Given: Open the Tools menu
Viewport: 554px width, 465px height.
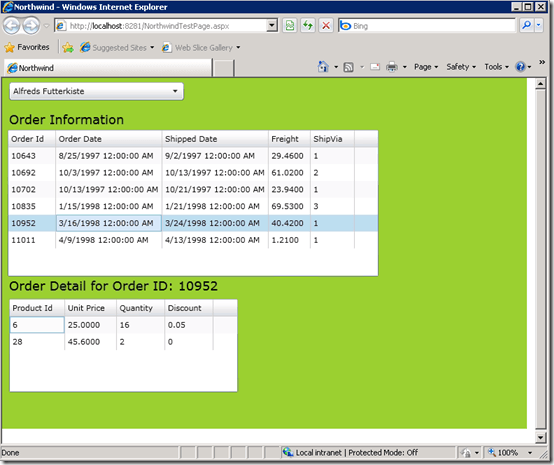Looking at the screenshot, I should point(496,67).
